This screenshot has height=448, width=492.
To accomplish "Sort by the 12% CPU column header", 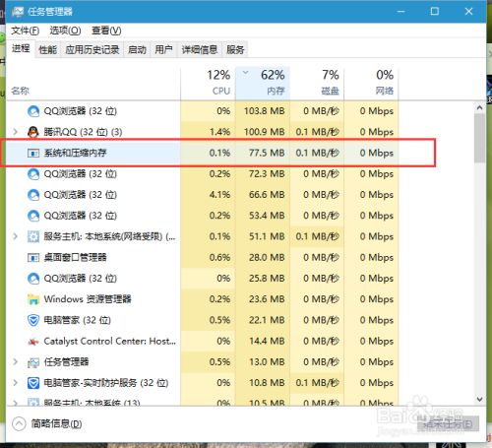I will pos(208,84).
